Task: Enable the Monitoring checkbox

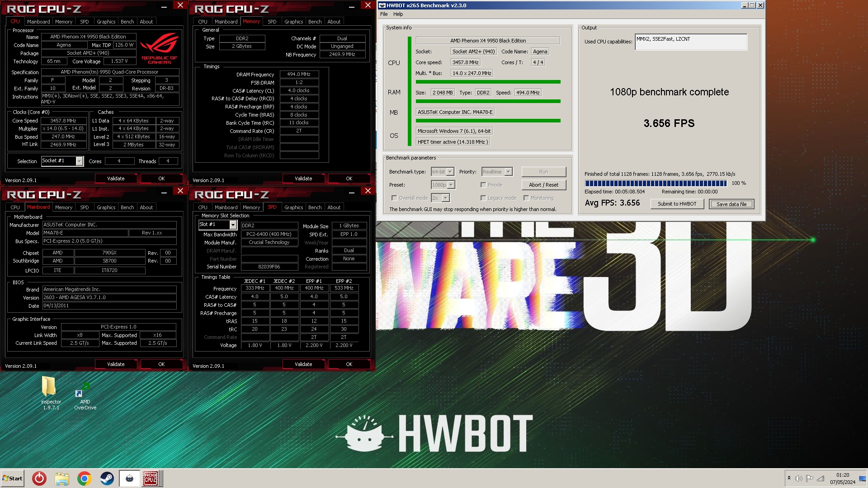Action: pos(526,198)
